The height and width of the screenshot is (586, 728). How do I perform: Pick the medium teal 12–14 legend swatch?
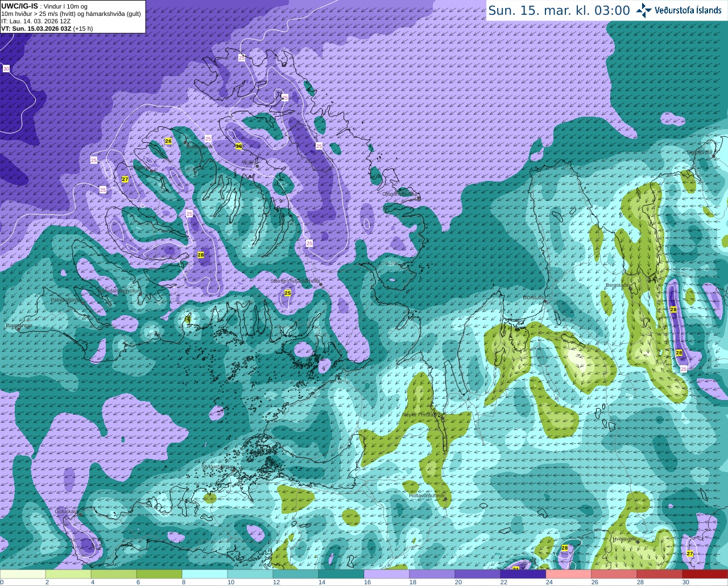(296, 574)
